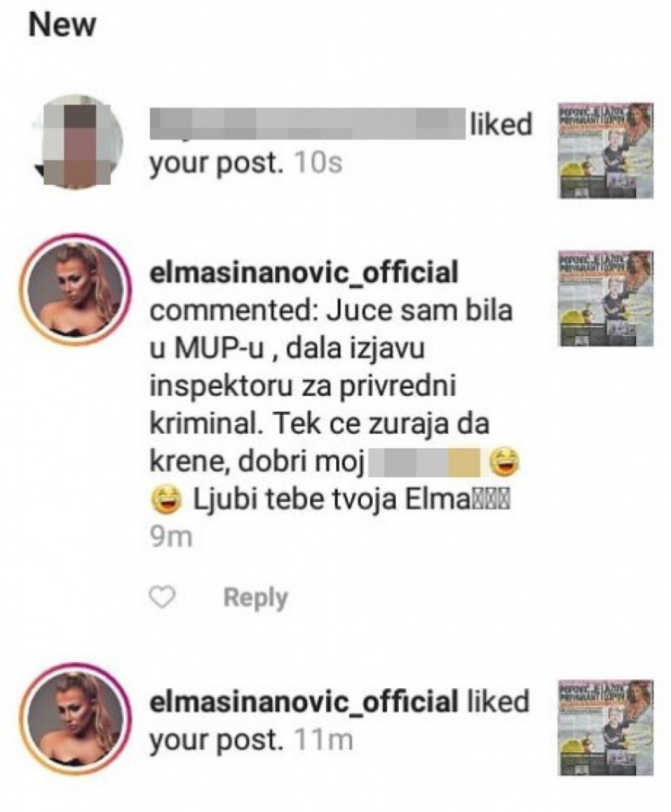
Task: Open the blurred profile picture in the top notification
Action: point(78,142)
